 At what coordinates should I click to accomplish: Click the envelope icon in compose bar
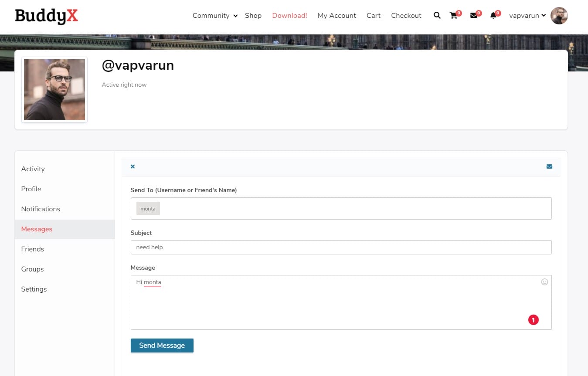click(x=549, y=166)
